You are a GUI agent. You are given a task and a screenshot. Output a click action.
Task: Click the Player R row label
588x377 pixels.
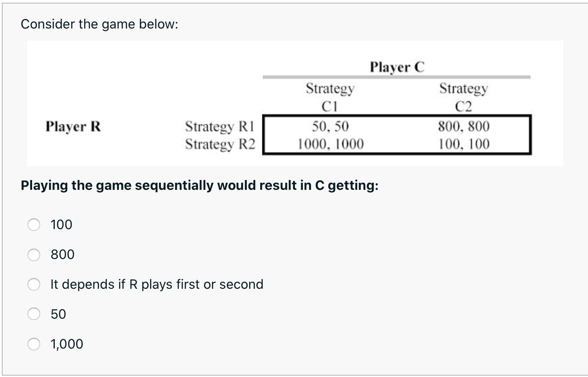tap(72, 127)
